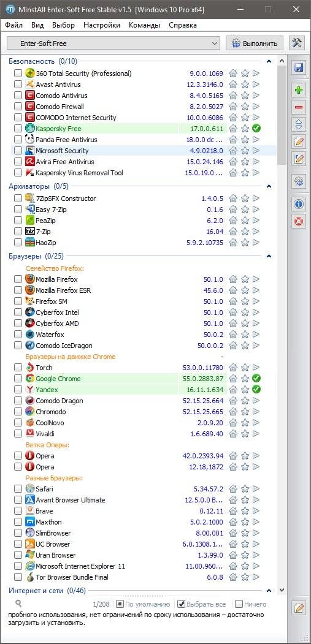Open the Команды menu
The height and width of the screenshot is (644, 311).
[x=144, y=25]
